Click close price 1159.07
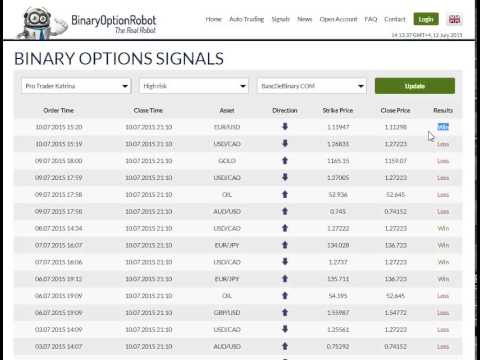This screenshot has width=480, height=360. pyautogui.click(x=396, y=161)
